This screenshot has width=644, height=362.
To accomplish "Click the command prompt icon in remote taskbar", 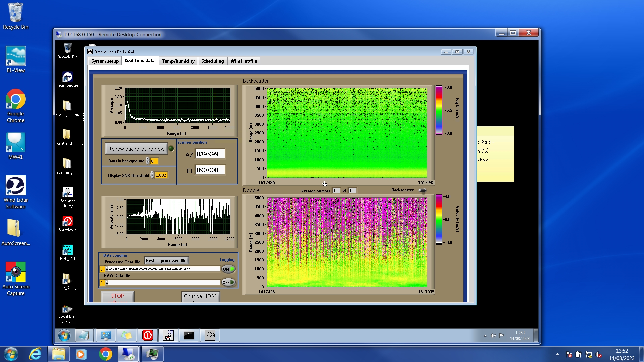I will tap(189, 335).
